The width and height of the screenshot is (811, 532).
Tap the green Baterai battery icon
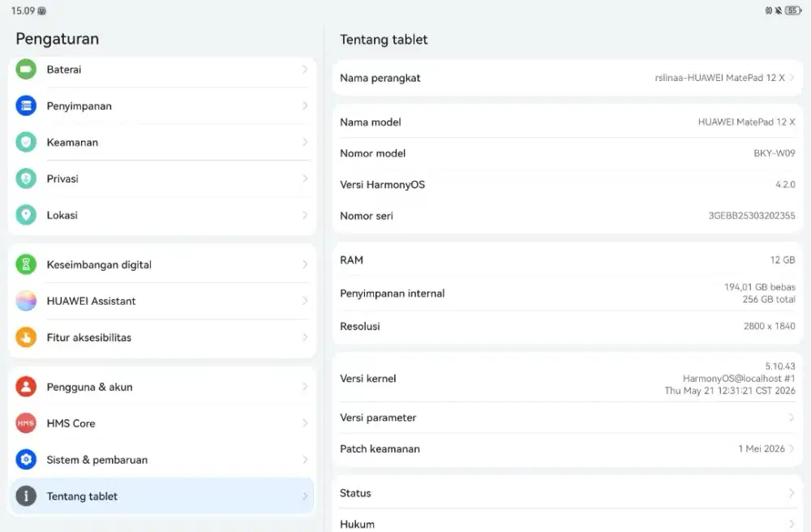[26, 69]
